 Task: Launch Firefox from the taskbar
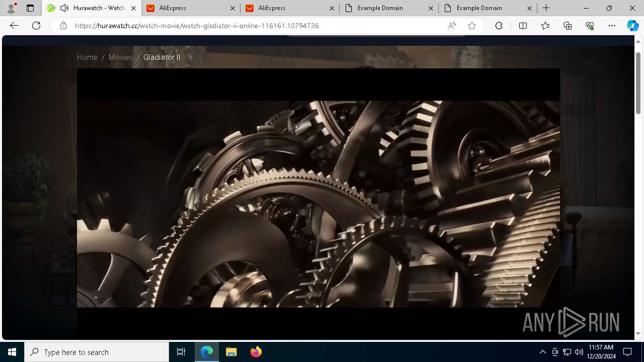click(256, 352)
